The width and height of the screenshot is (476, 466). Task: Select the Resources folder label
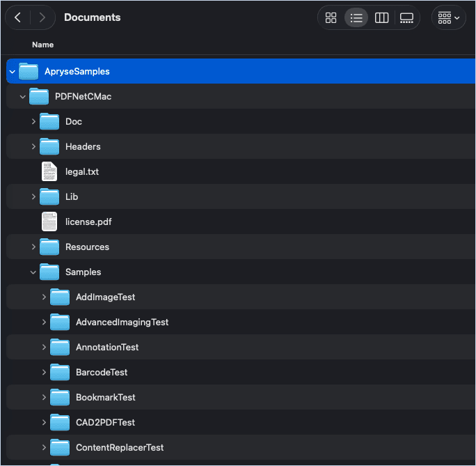tap(87, 247)
